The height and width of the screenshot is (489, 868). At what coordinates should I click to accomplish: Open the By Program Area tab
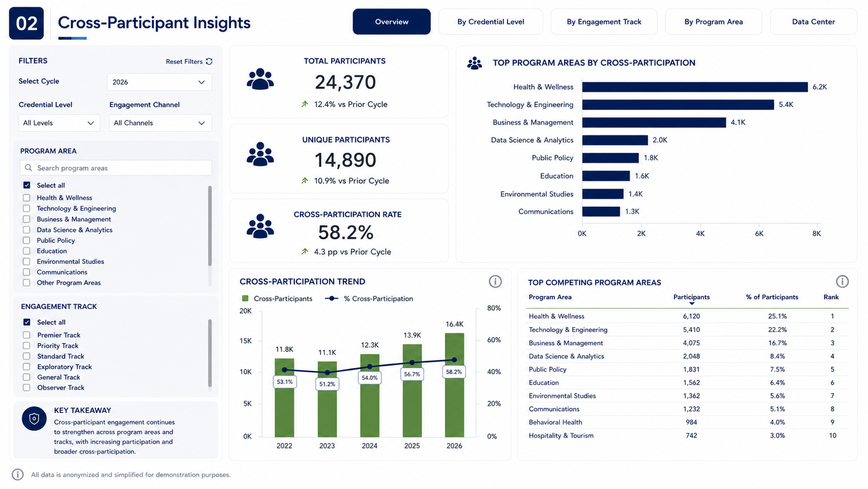pos(713,22)
